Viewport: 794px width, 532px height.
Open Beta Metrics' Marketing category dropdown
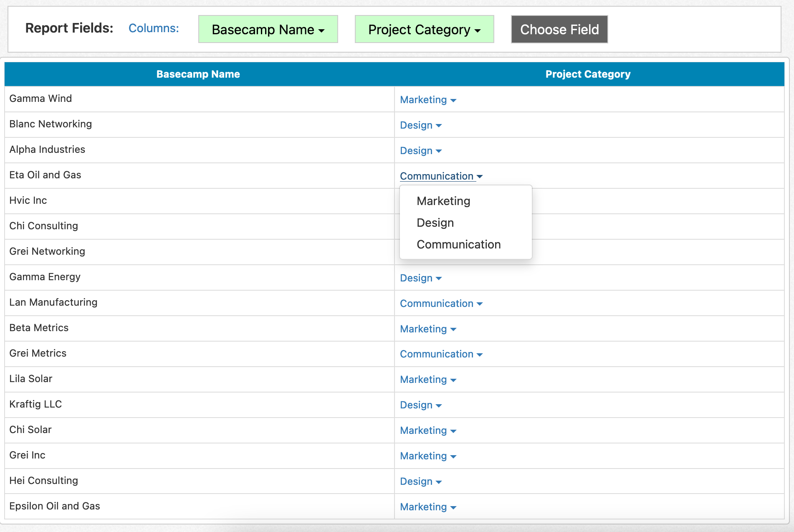point(428,329)
